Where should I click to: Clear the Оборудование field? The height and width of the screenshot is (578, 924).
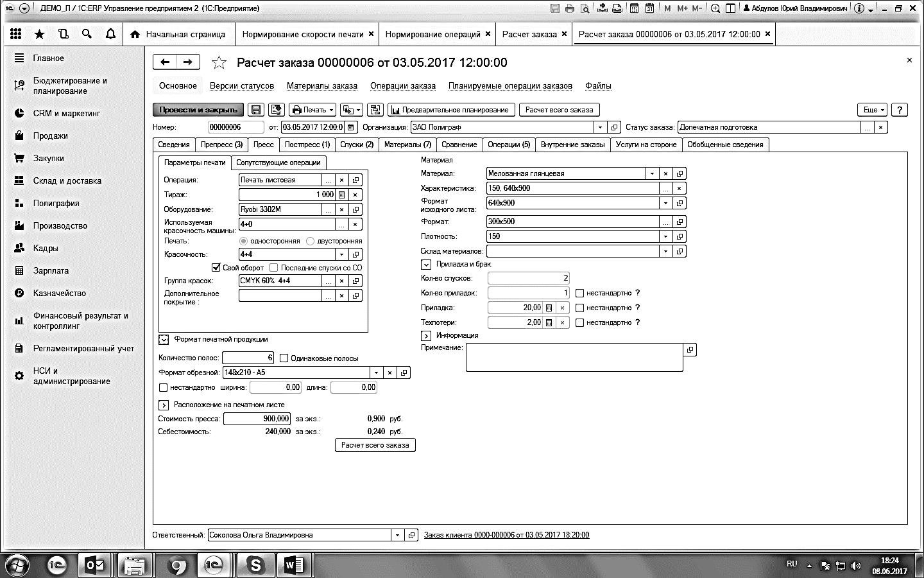tap(342, 209)
